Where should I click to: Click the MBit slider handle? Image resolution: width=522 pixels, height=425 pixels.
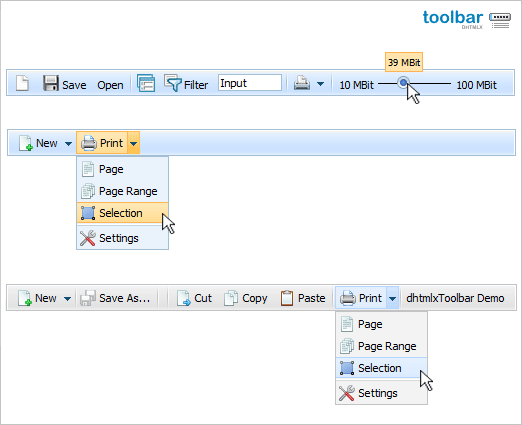coord(404,82)
